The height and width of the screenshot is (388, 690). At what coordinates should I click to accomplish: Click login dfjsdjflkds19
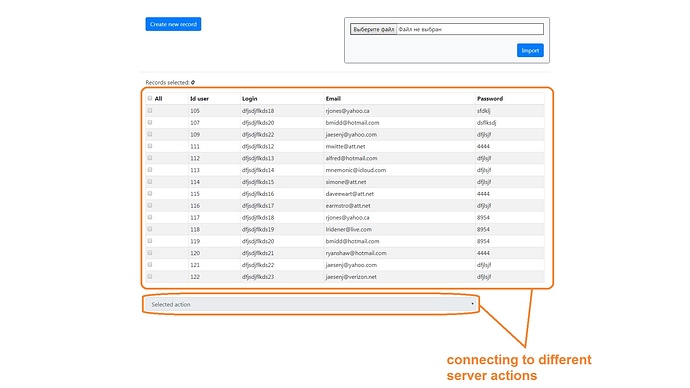point(258,230)
